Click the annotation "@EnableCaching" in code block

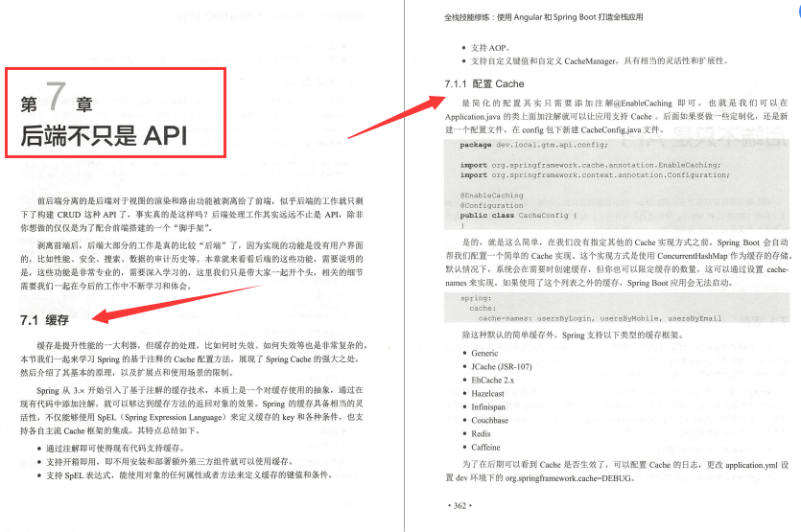[491, 196]
